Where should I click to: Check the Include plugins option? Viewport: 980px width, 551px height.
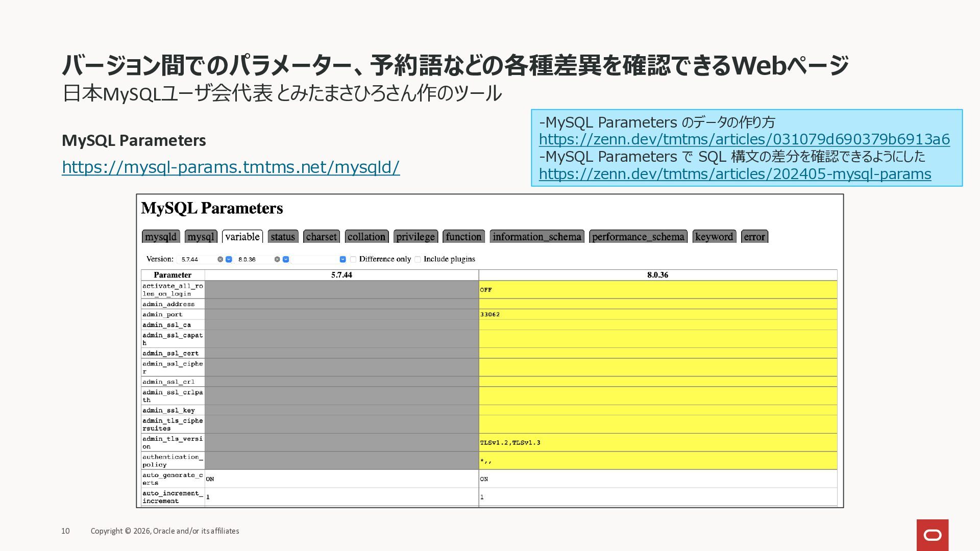[418, 259]
